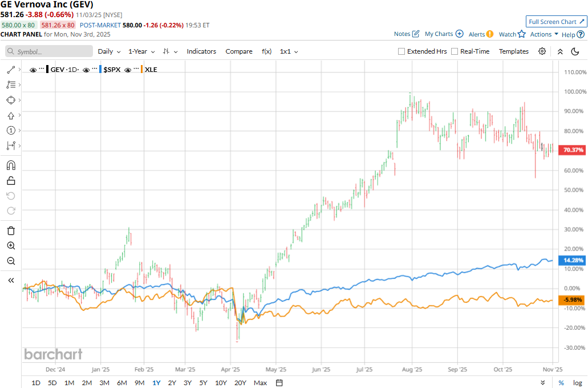Click the Full Screen Chart button

(x=556, y=22)
